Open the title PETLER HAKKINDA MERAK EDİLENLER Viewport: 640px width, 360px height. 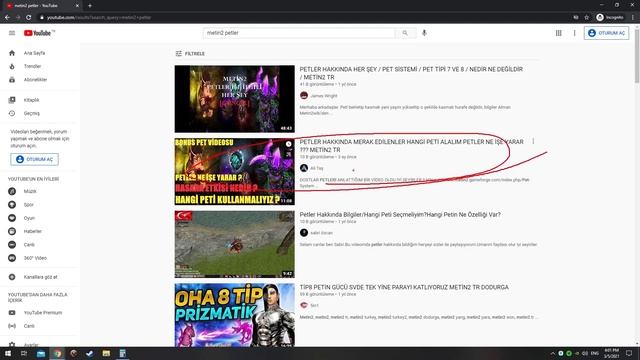tap(411, 146)
